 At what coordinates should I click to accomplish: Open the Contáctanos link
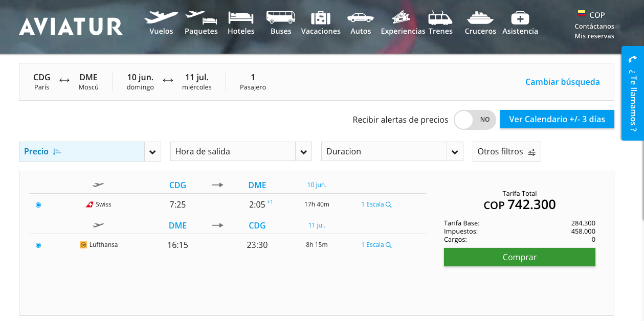tap(594, 27)
